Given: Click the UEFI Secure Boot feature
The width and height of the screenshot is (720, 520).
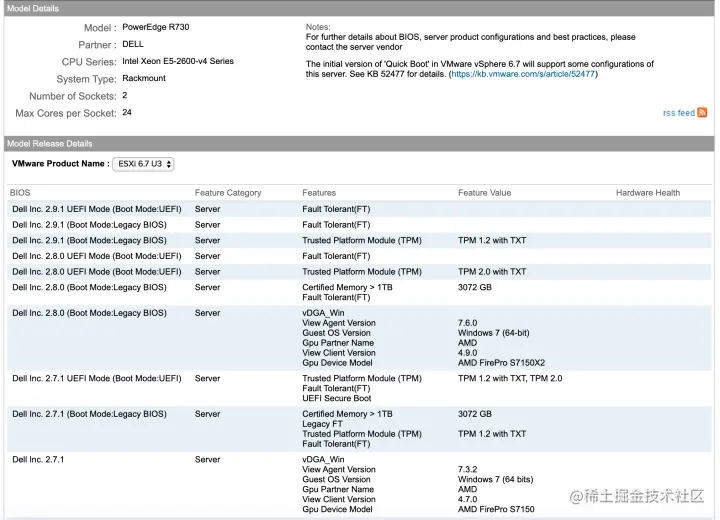Looking at the screenshot, I should (x=337, y=398).
